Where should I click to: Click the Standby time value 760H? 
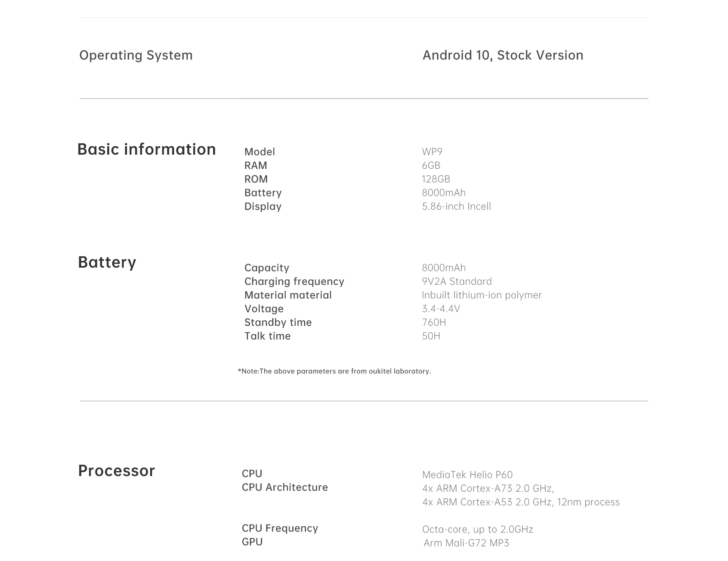pos(434,322)
